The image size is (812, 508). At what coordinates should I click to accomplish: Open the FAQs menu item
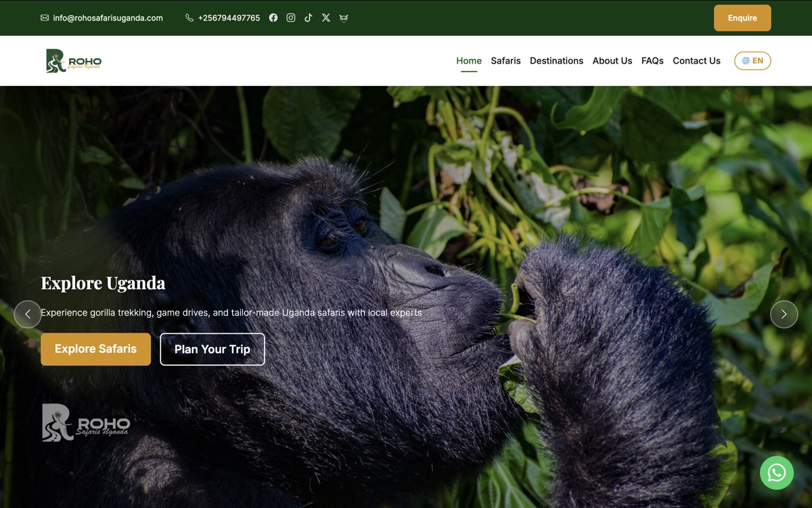pyautogui.click(x=652, y=60)
